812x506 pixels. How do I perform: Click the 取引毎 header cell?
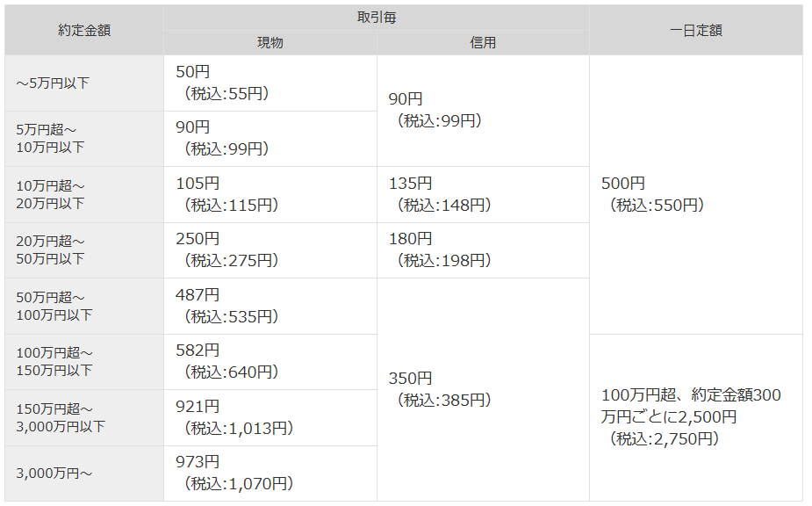(376, 18)
